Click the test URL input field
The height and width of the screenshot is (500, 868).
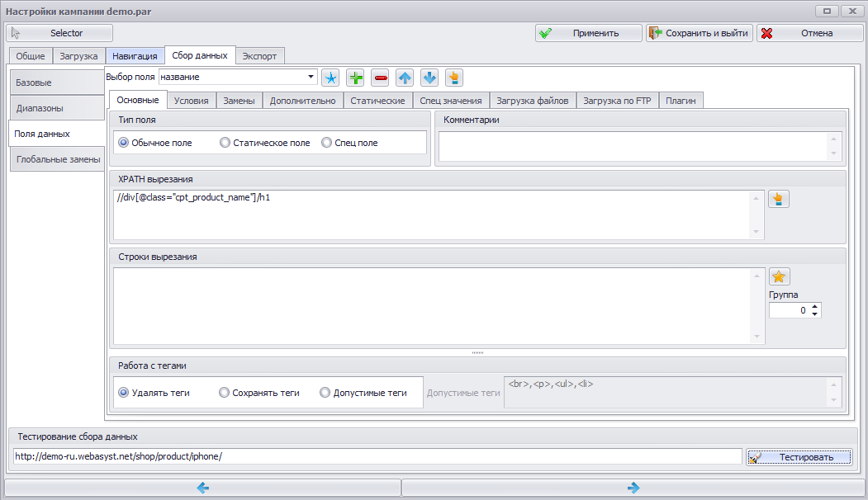[377, 456]
